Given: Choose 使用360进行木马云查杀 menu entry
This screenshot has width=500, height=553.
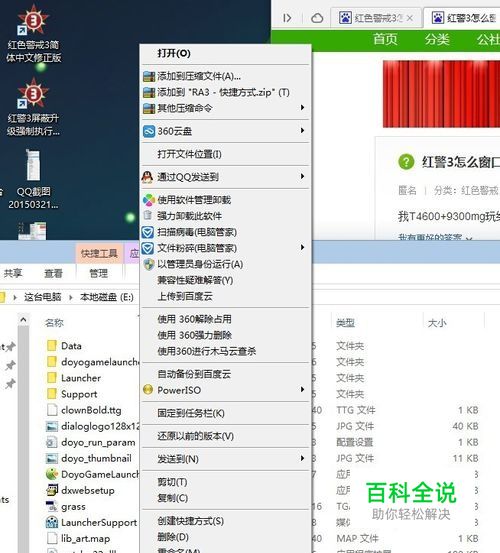Looking at the screenshot, I should tap(225, 351).
